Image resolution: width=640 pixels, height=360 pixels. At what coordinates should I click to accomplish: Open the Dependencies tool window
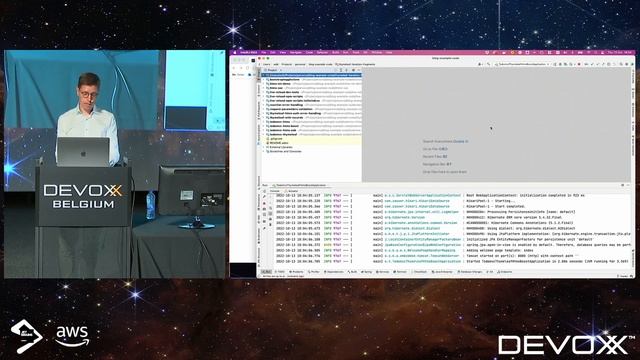coord(334,272)
